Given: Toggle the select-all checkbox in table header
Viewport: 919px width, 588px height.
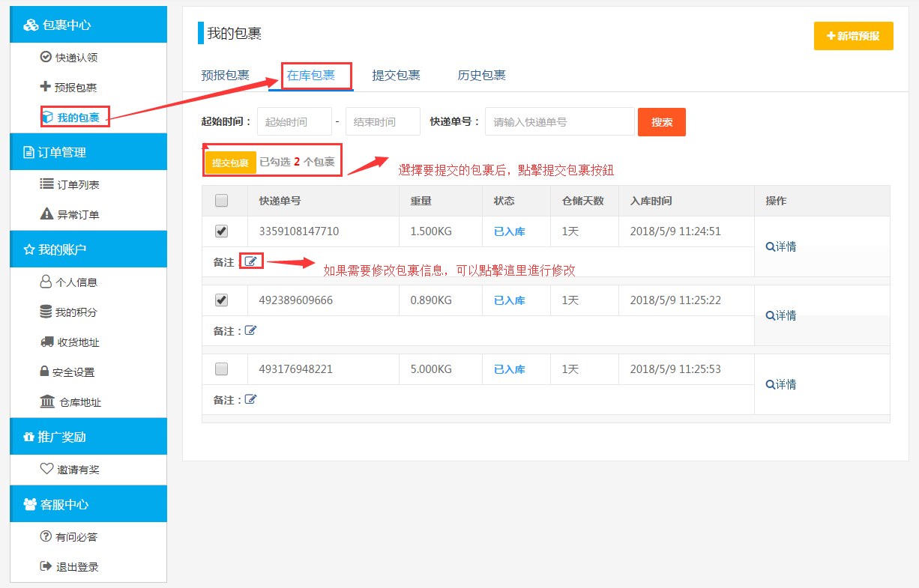Looking at the screenshot, I should point(221,201).
